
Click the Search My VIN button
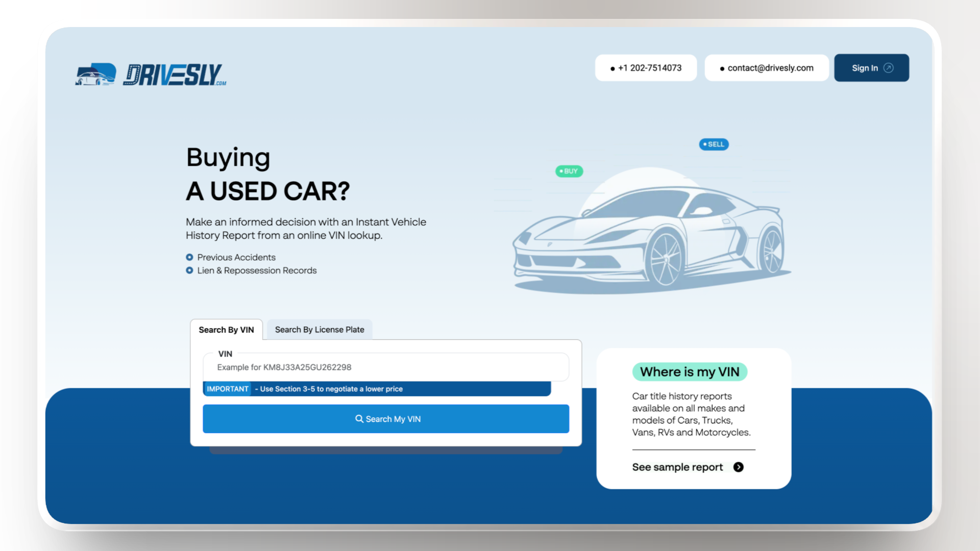386,419
